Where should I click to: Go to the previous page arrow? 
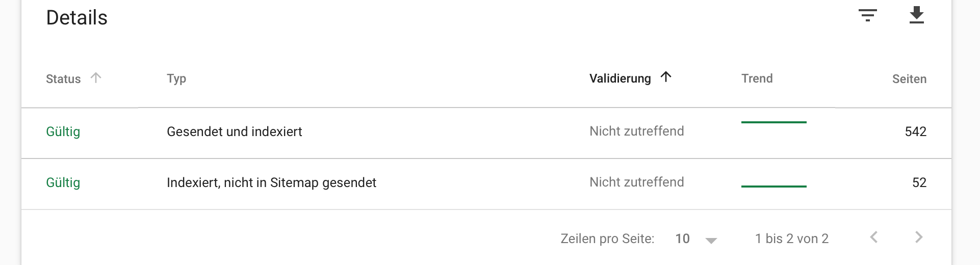click(x=874, y=237)
